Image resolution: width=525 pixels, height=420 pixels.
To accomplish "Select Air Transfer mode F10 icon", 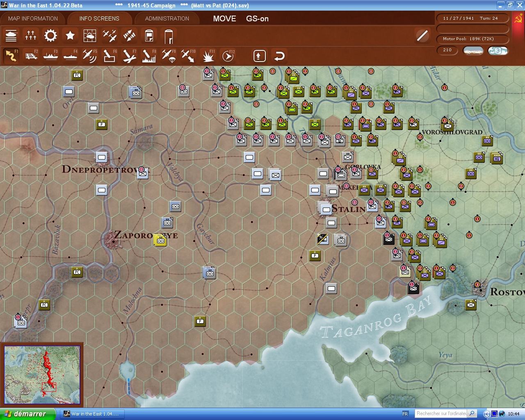I will (x=188, y=56).
